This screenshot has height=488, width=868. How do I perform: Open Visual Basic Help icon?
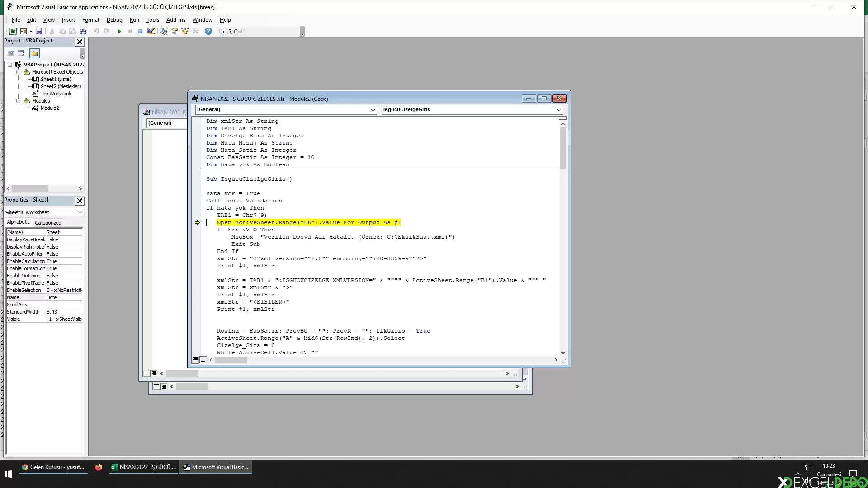pos(208,31)
